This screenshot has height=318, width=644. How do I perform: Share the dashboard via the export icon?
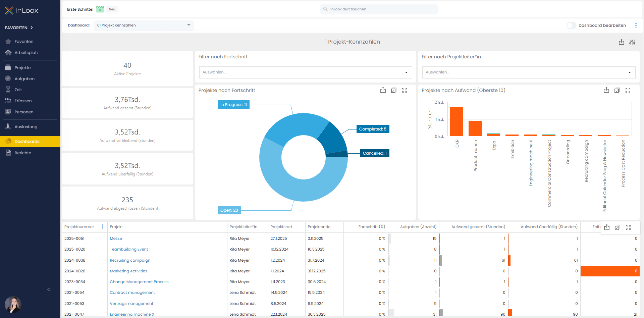[x=622, y=42]
